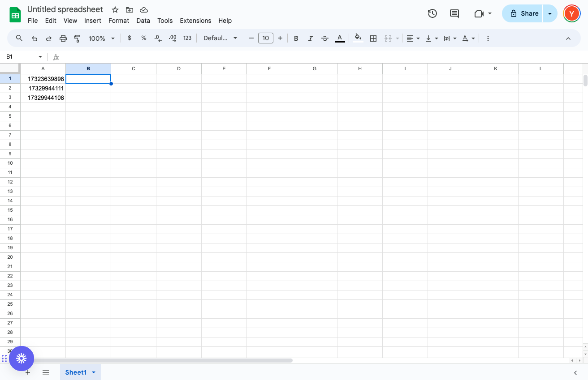The width and height of the screenshot is (588, 380).
Task: Open the Data menu
Action: coord(143,21)
